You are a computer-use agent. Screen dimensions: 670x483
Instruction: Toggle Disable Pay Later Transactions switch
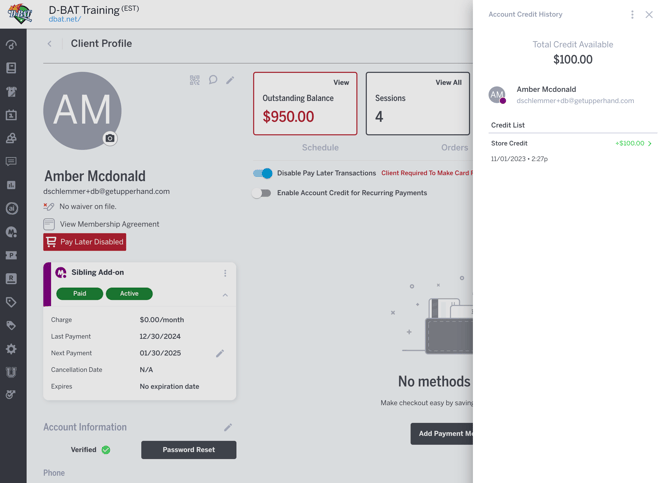262,173
